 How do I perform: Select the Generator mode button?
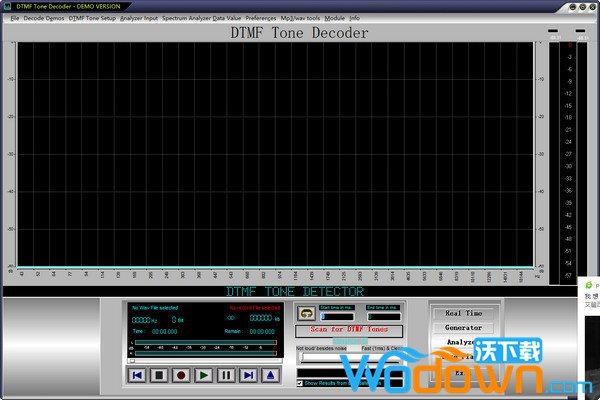click(463, 328)
